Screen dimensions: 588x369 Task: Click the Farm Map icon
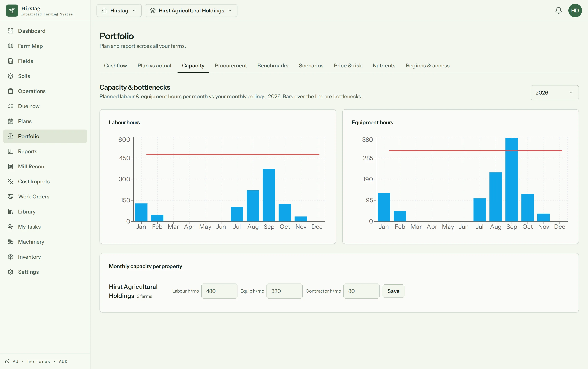(x=11, y=46)
